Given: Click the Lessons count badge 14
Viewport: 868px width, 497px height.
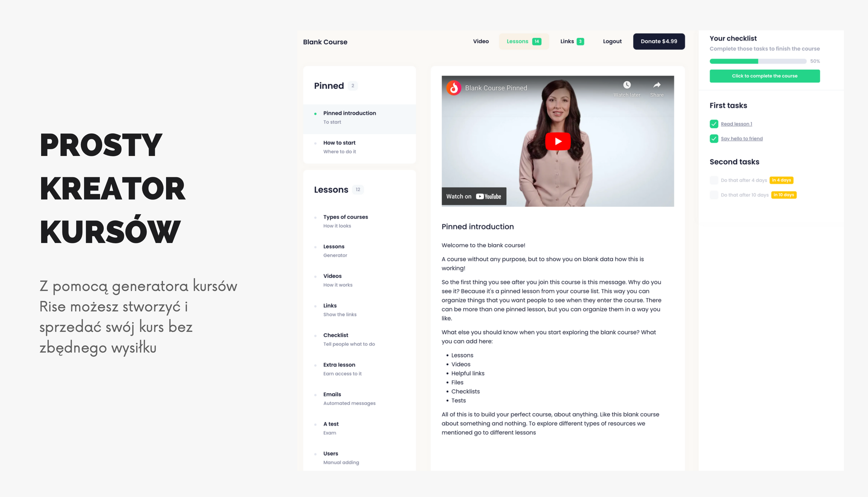Looking at the screenshot, I should [x=536, y=41].
